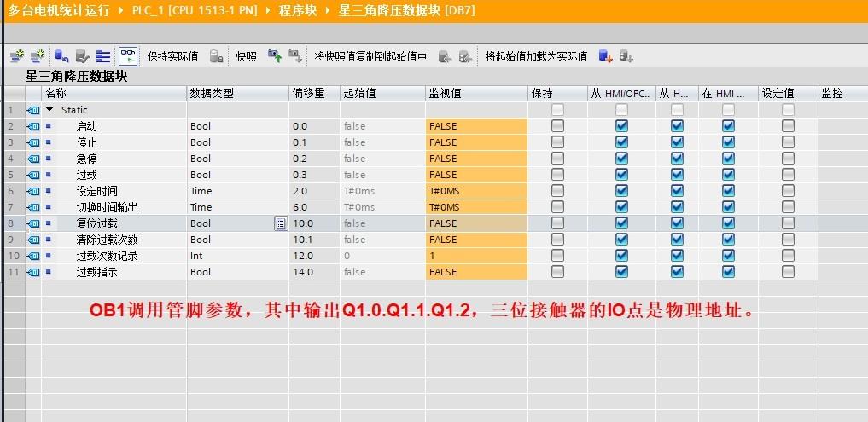Toggle the monitor all glasses icon
The height and width of the screenshot is (422, 868).
128,56
